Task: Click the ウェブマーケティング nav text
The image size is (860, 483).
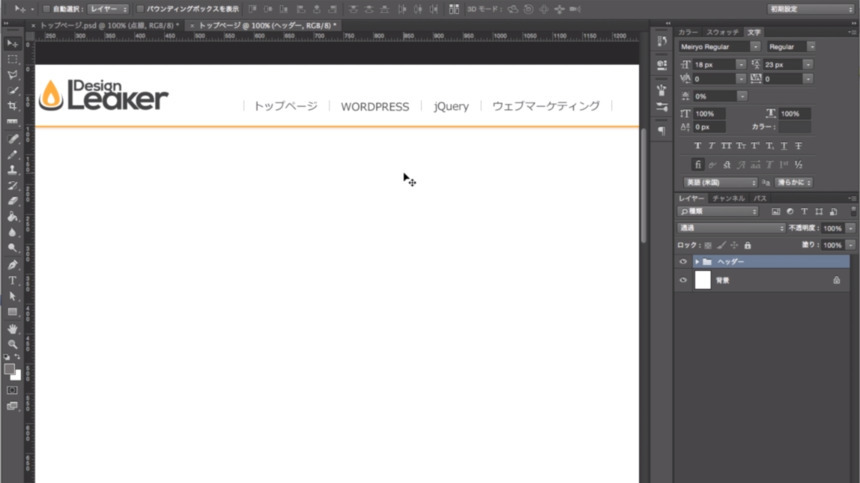Action: [x=546, y=106]
